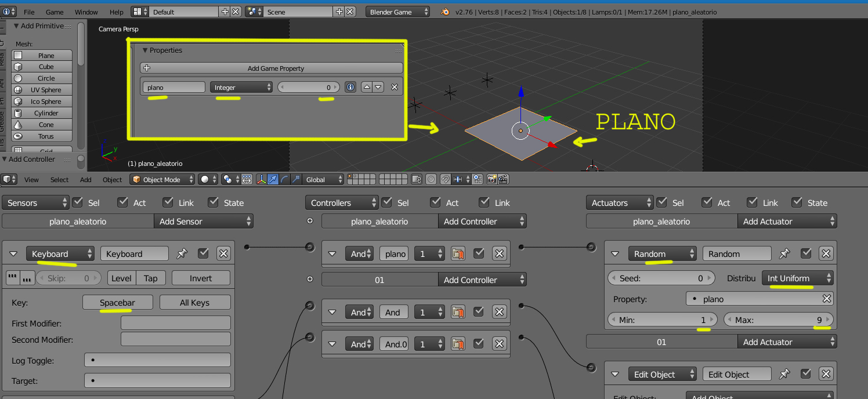Remove the Keyboard sensor
This screenshot has height=399, width=868.
pos(223,253)
